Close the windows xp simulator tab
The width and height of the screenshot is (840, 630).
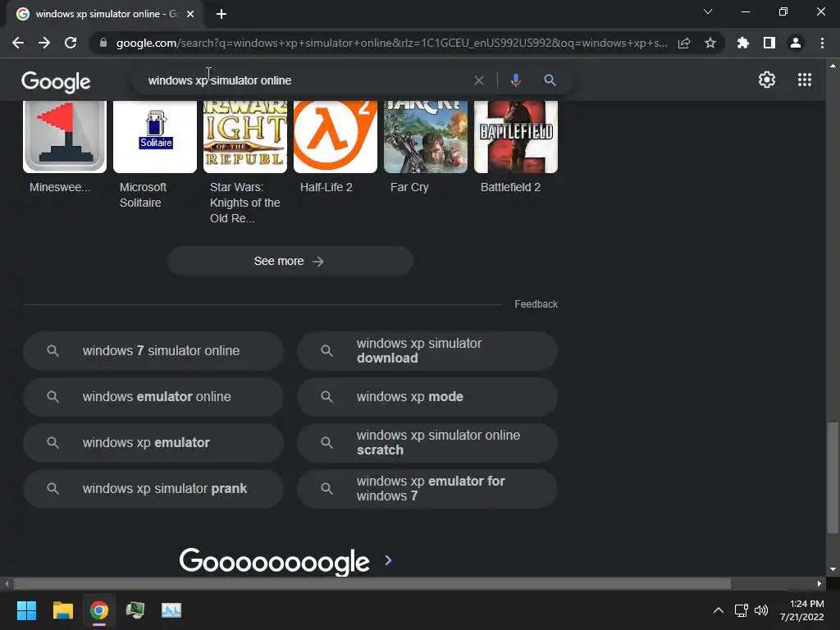pos(190,14)
